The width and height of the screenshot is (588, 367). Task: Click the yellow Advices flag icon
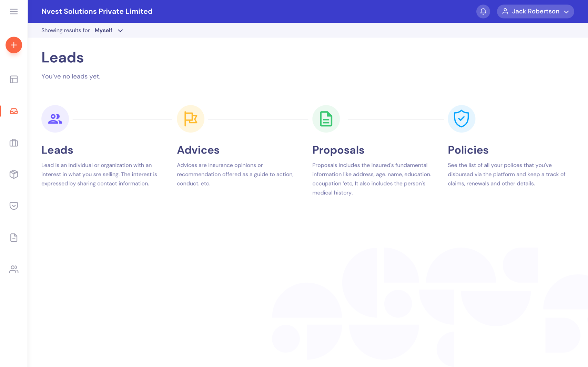pos(191,119)
